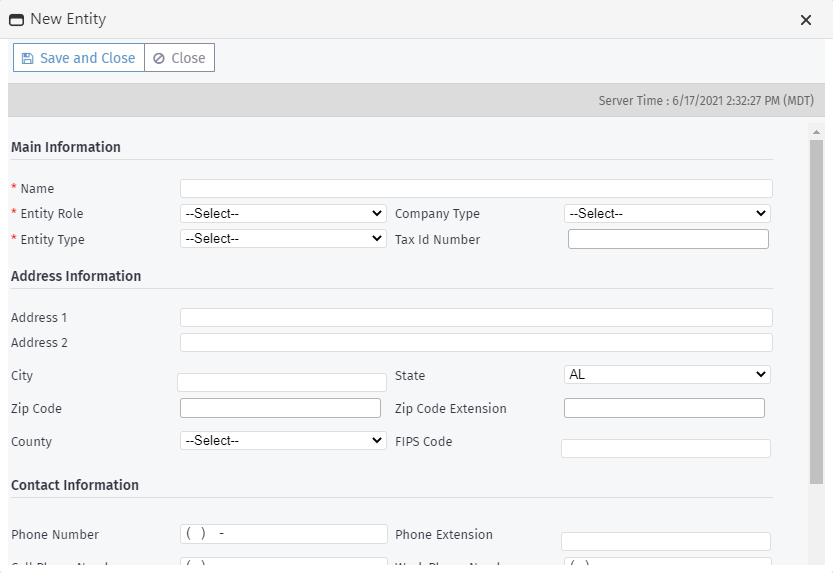Image resolution: width=833 pixels, height=573 pixels.
Task: Click the Phone Number masked field
Action: pos(283,534)
